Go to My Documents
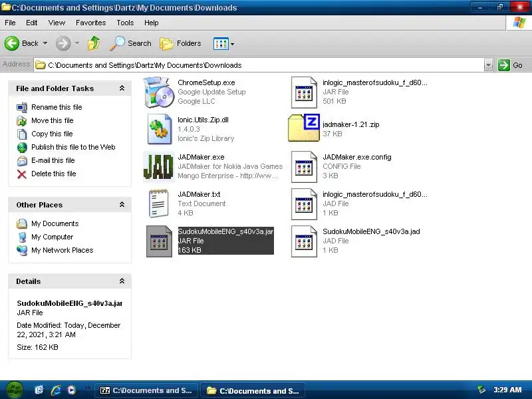Image resolution: width=532 pixels, height=399 pixels. pos(55,223)
